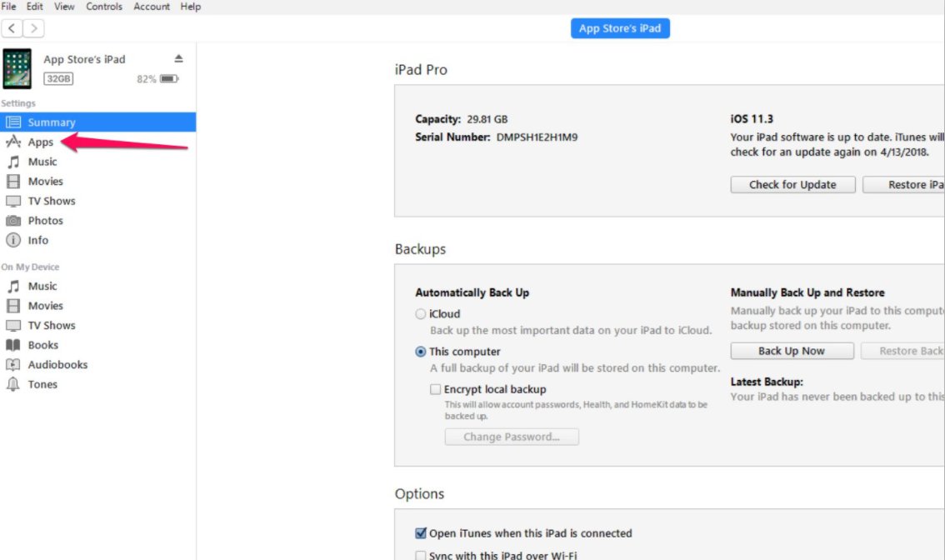Click the Music note icon under Settings

(13, 162)
